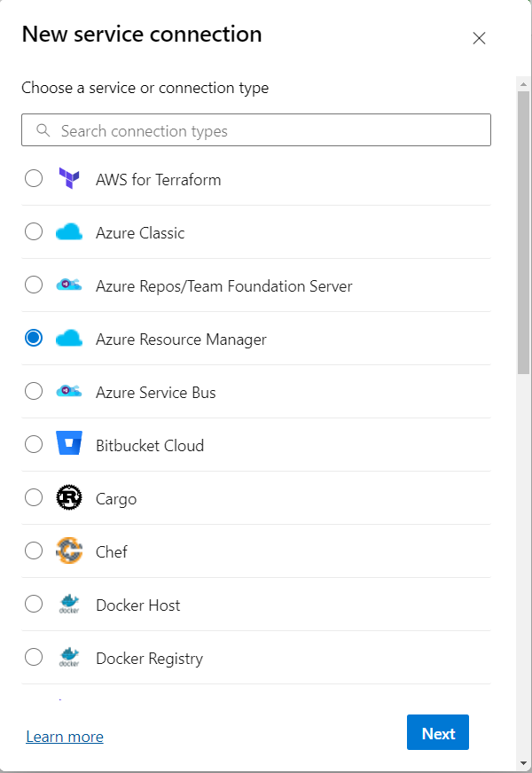Click the 'AWS for Terraform' label
This screenshot has height=773, width=532.
[158, 180]
